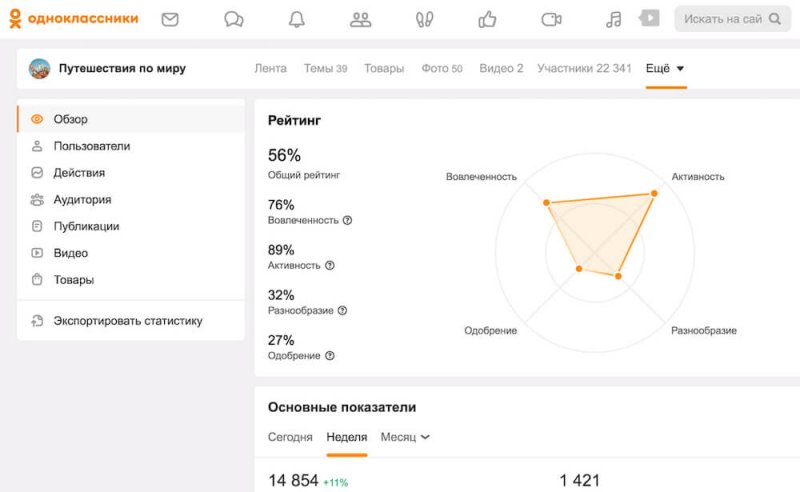Open the music note icon
Screen dimensions: 800x492
(614, 19)
